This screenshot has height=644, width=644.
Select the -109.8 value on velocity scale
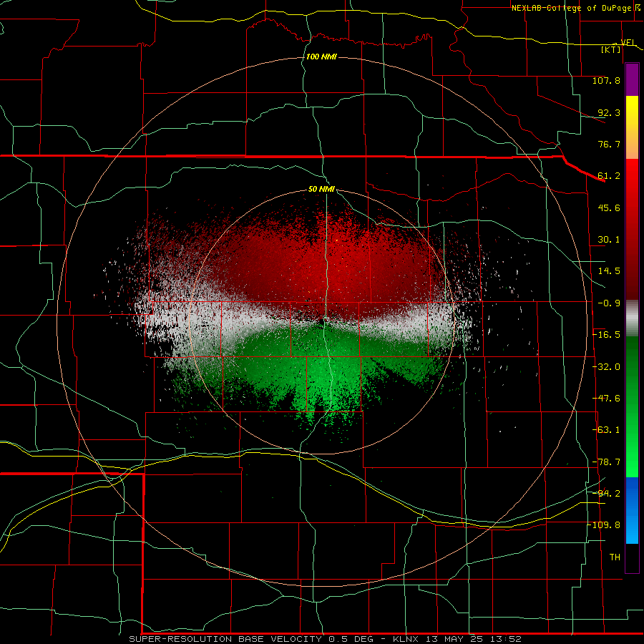pyautogui.click(x=604, y=525)
